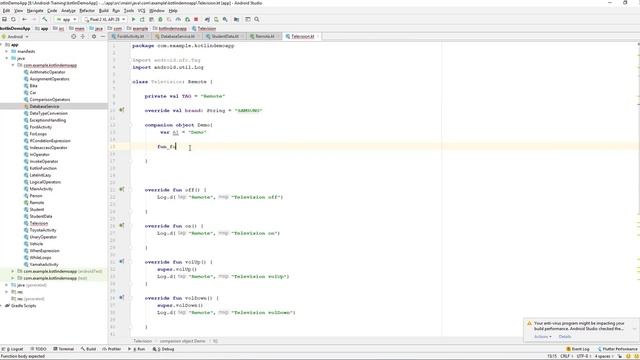This screenshot has height=360, width=640.
Task: Hide the project panel with minimize icon
Action: coord(103,36)
